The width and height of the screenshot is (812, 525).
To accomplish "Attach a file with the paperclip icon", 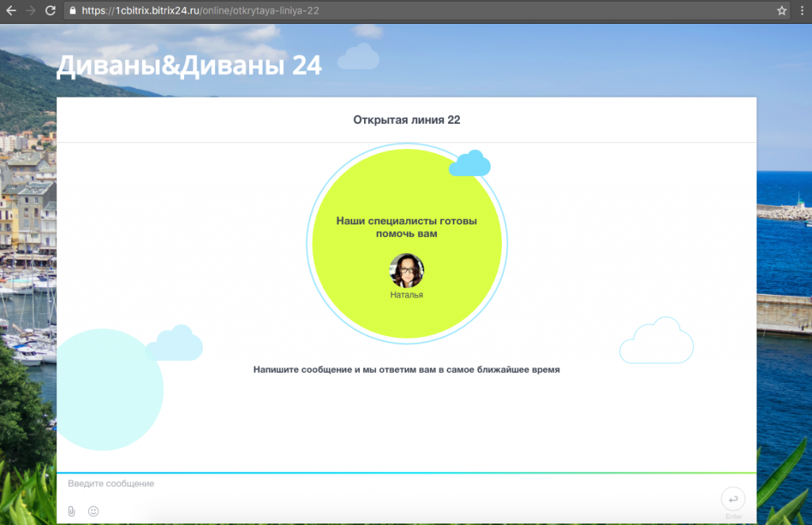I will (x=71, y=511).
